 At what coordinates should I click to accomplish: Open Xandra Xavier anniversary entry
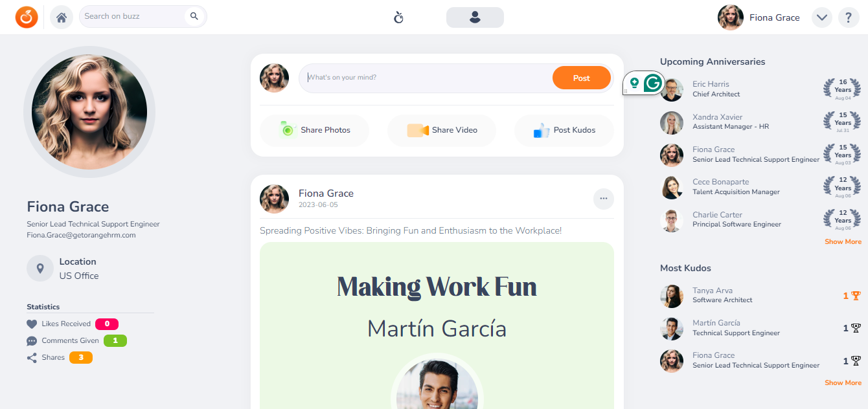[760, 122]
